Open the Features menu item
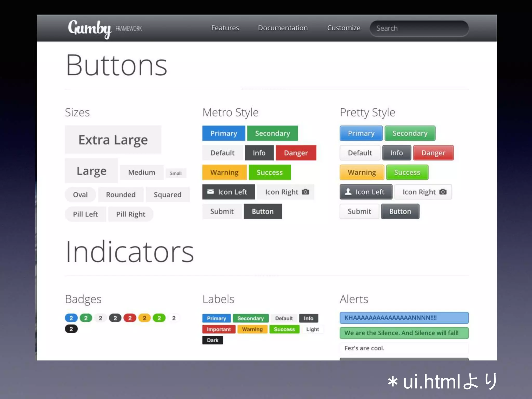The image size is (532, 399). [225, 28]
